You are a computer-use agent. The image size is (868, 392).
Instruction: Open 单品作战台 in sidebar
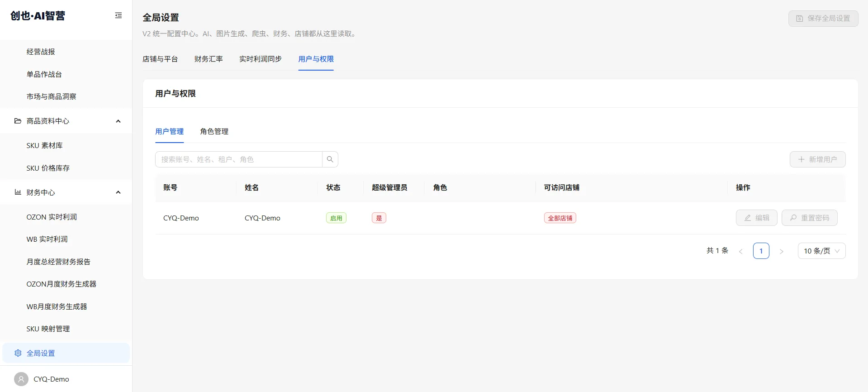66,74
